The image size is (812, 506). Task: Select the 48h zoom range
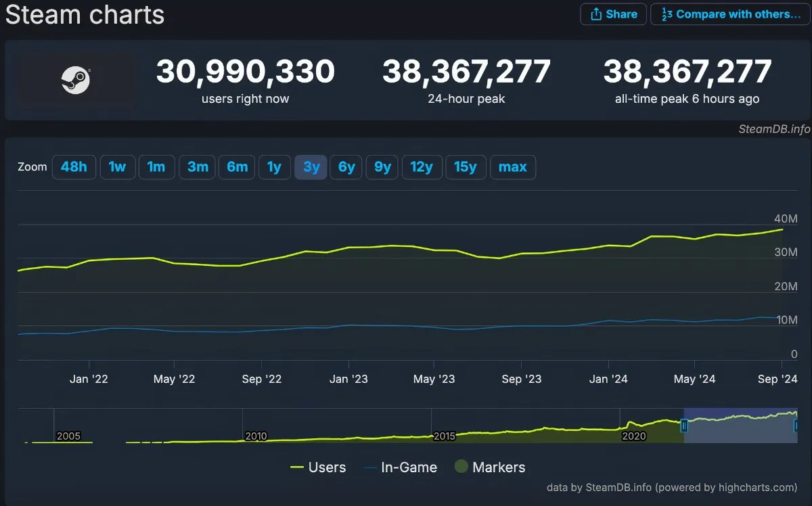coord(74,167)
